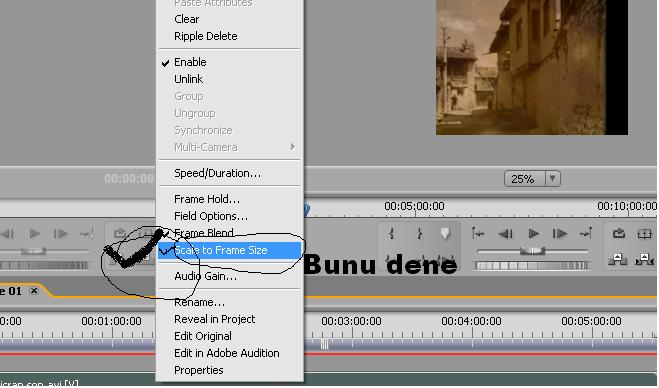Click the Program monitor video preview image
The height and width of the screenshot is (388, 659).
[532, 67]
